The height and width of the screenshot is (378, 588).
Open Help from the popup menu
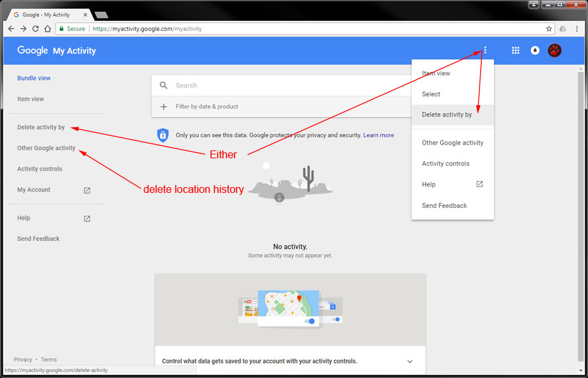(x=453, y=184)
